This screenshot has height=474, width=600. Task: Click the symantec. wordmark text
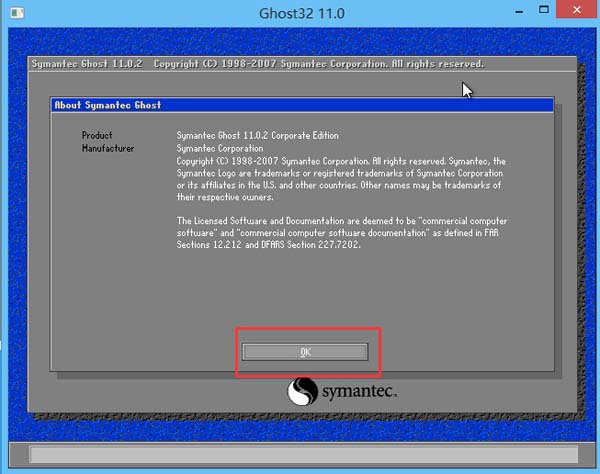(359, 391)
